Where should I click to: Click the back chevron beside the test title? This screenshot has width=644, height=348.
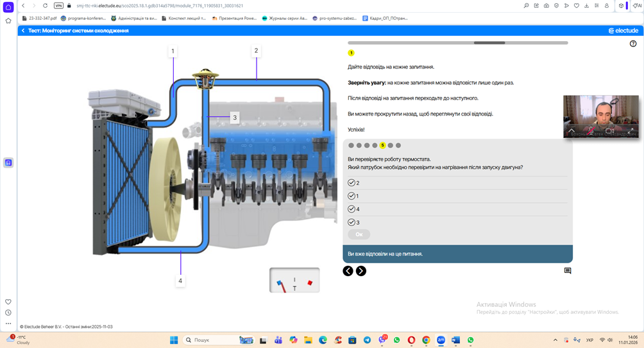[23, 31]
